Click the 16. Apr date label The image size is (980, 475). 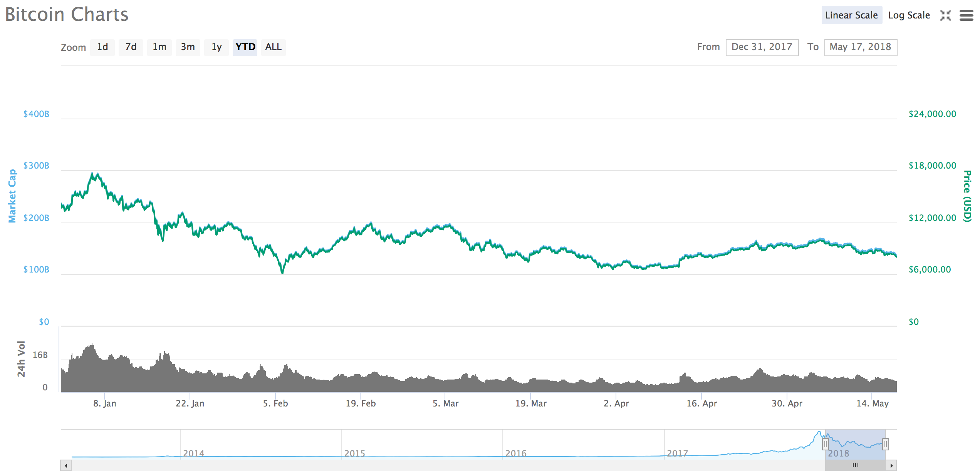(701, 403)
